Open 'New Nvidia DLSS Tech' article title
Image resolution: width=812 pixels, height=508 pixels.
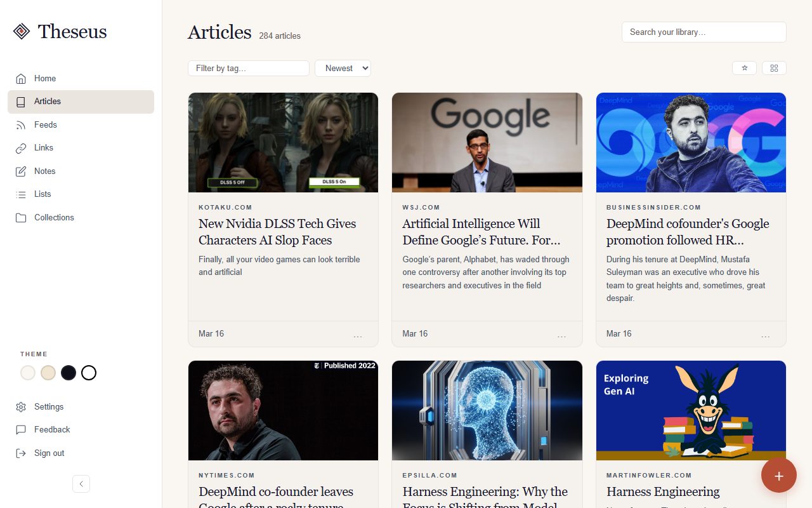tap(277, 232)
